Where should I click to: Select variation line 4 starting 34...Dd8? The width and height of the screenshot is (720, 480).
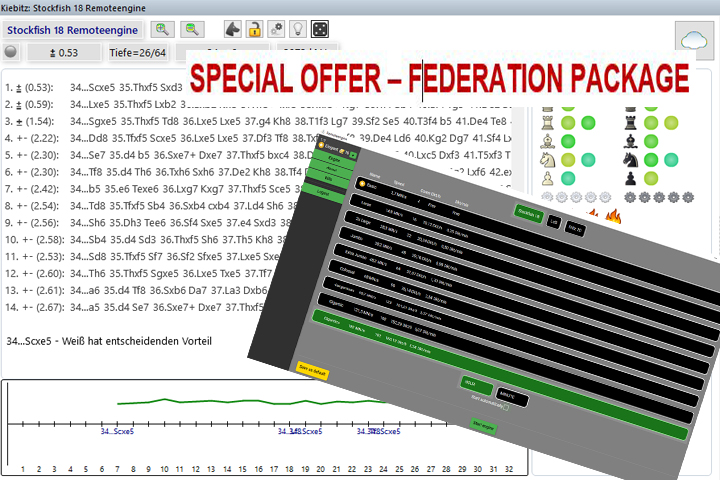[90, 138]
